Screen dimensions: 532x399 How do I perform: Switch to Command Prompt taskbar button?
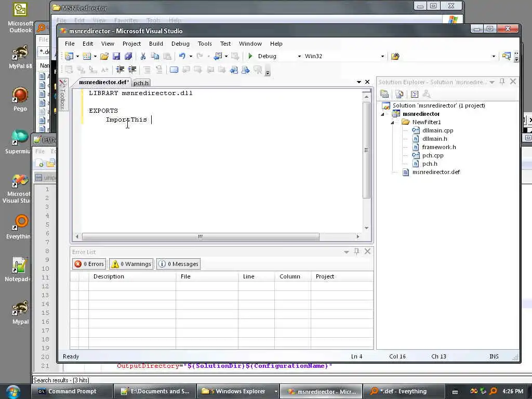click(71, 391)
